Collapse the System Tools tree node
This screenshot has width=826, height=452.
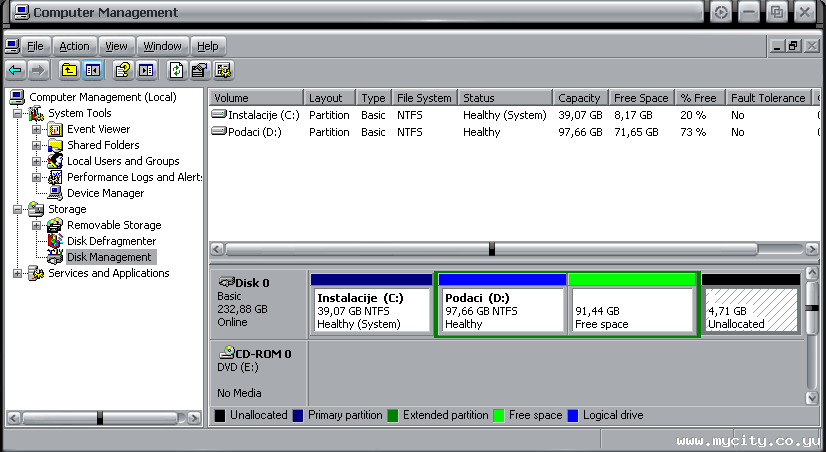coord(17,113)
